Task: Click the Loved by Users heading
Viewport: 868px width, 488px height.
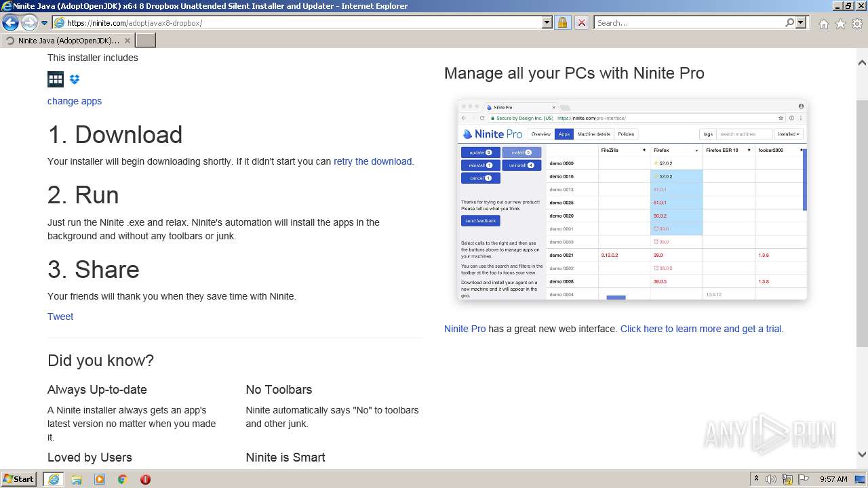Action: click(90, 457)
